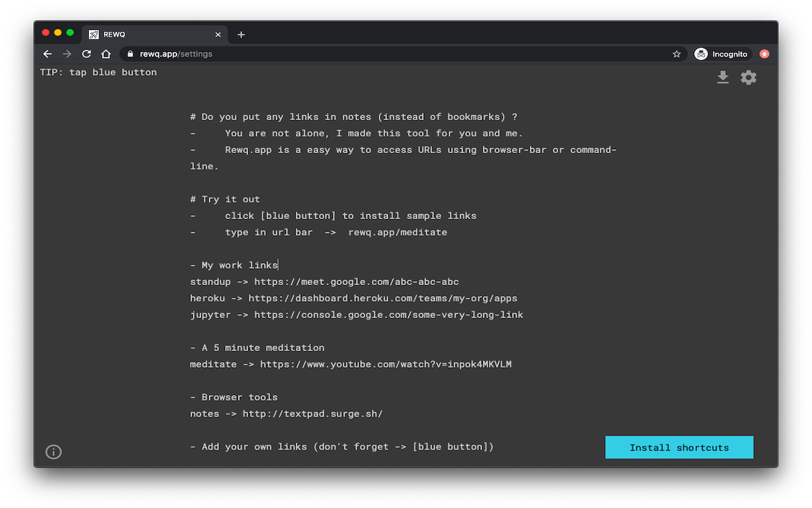The width and height of the screenshot is (812, 508).
Task: Click the Incognito profile indicator
Action: (723, 54)
